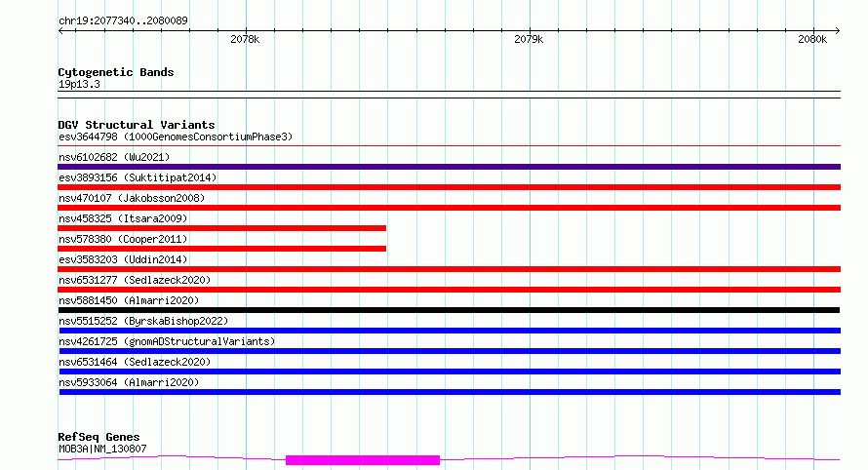The image size is (868, 470).
Task: Click the 2080k ruler tick label
Action: point(812,39)
